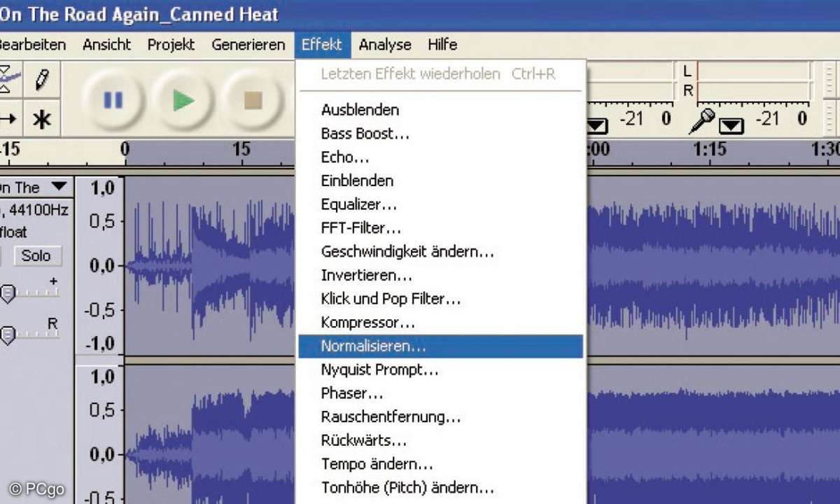Screen dimensions: 840x504
Task: Select the highlighted Normalisieren entry
Action: [x=441, y=346]
